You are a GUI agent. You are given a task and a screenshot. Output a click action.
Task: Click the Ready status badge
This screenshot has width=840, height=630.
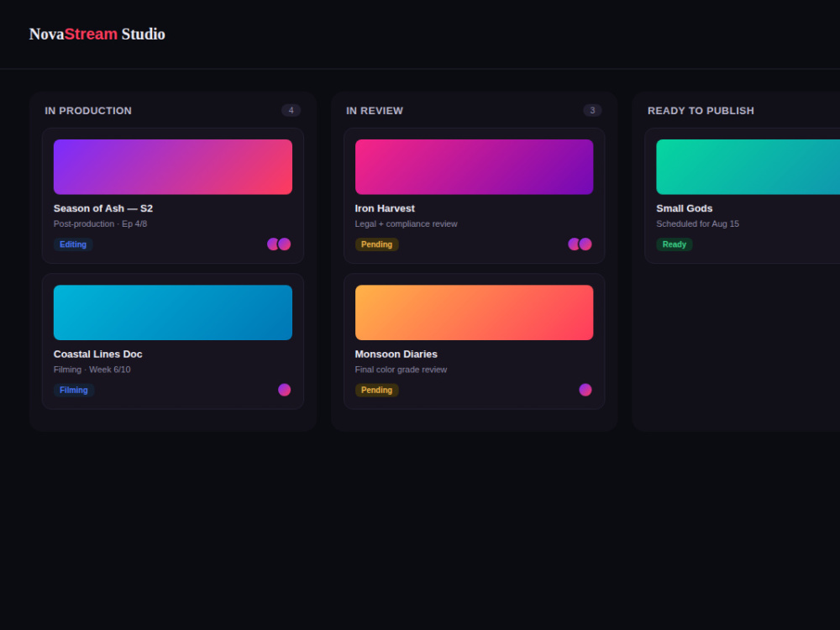point(674,244)
